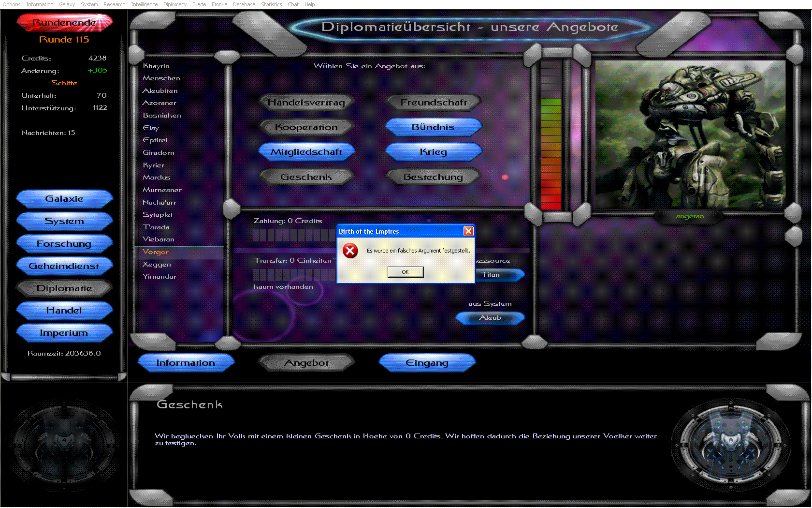Select Vorgor in the race list
This screenshot has width=812, height=508.
156,252
